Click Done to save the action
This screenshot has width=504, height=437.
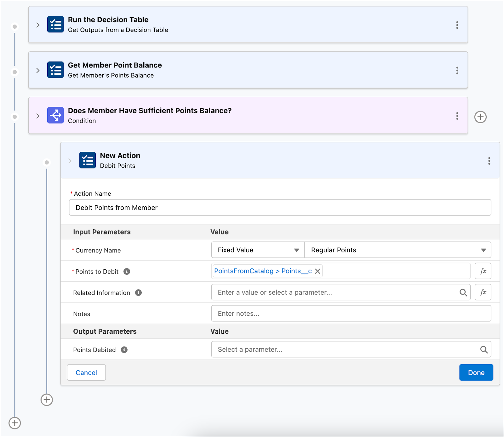(476, 372)
